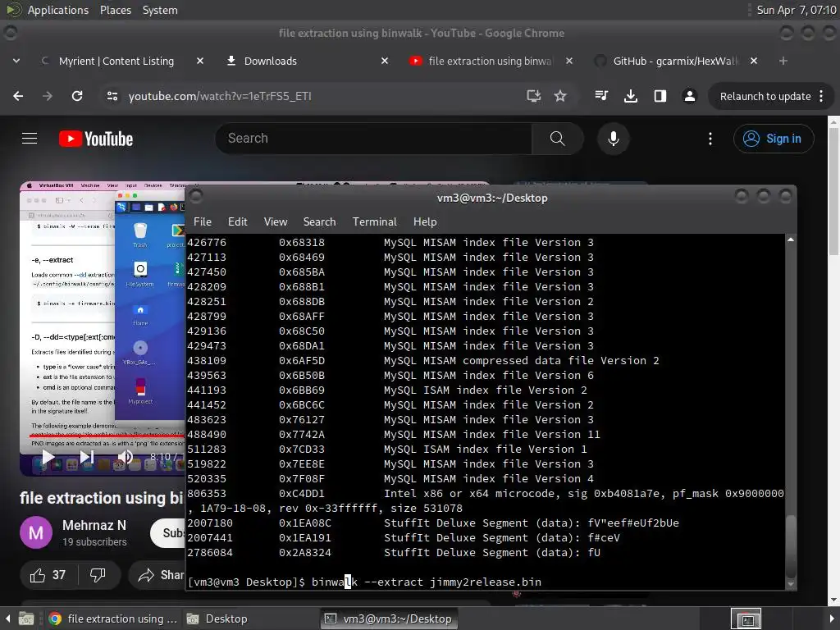Screen dimensions: 840x630
Task: Click terminal window menu button at title left
Action: pyautogui.click(x=196, y=197)
